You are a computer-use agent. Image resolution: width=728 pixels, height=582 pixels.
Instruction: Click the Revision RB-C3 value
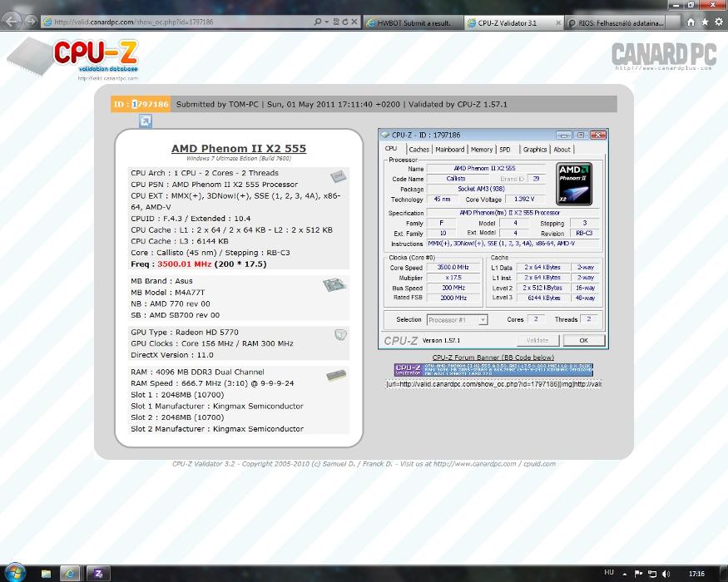[x=583, y=234]
